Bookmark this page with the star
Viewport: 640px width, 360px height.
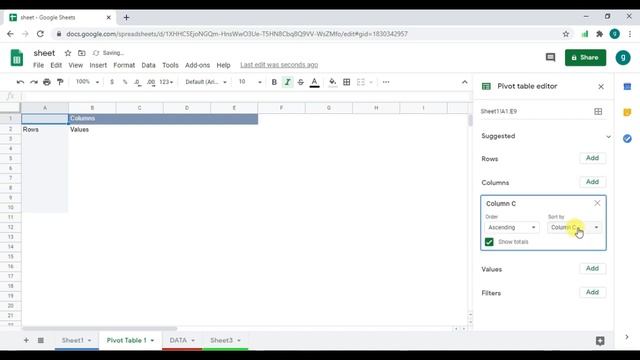566,34
